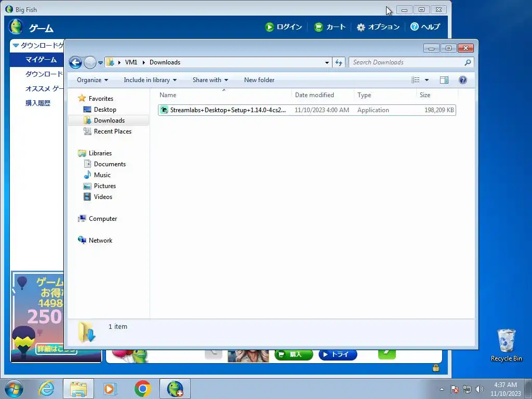Click the padlock icon in Big Fish
This screenshot has height=399, width=532.
436,367
